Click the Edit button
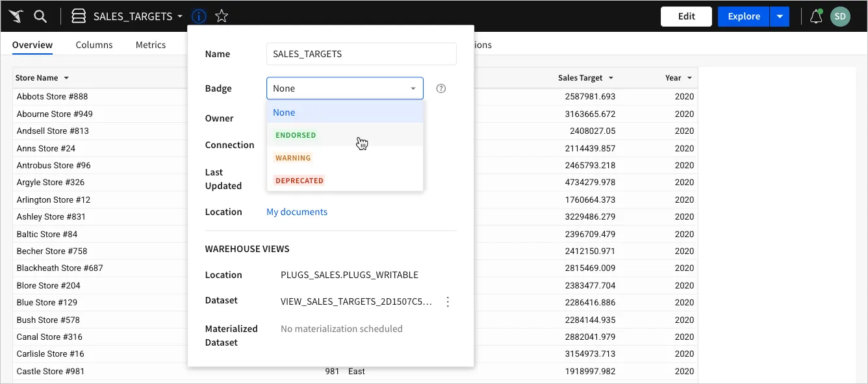 point(687,16)
